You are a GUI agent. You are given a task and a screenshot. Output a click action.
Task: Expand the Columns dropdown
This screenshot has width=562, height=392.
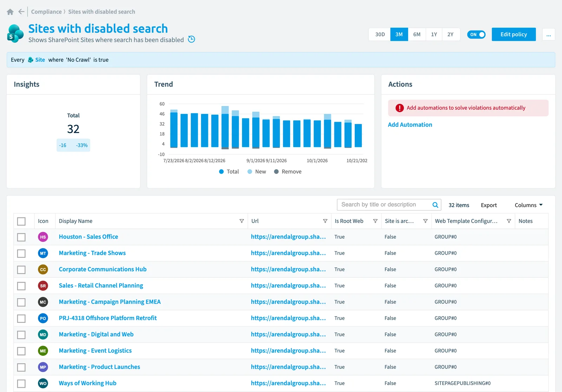coord(529,205)
